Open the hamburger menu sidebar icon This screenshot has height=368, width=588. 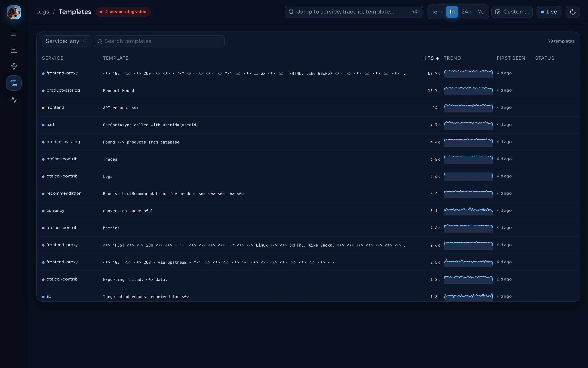coord(14,33)
